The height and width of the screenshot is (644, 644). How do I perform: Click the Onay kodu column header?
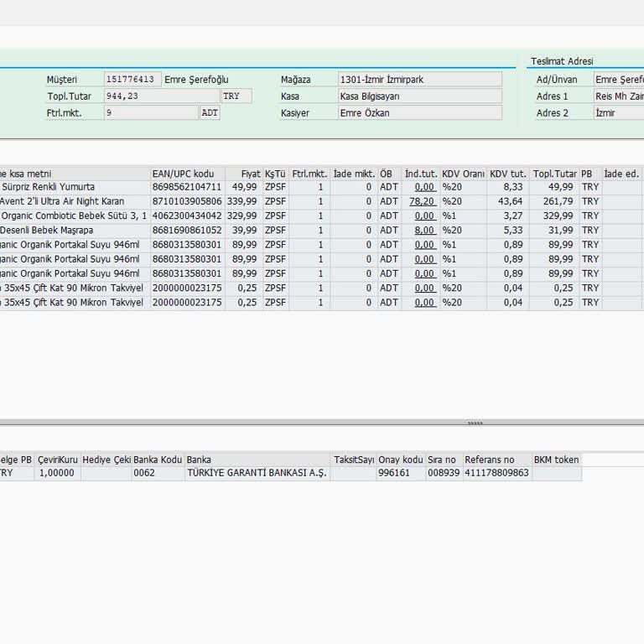coord(401,460)
